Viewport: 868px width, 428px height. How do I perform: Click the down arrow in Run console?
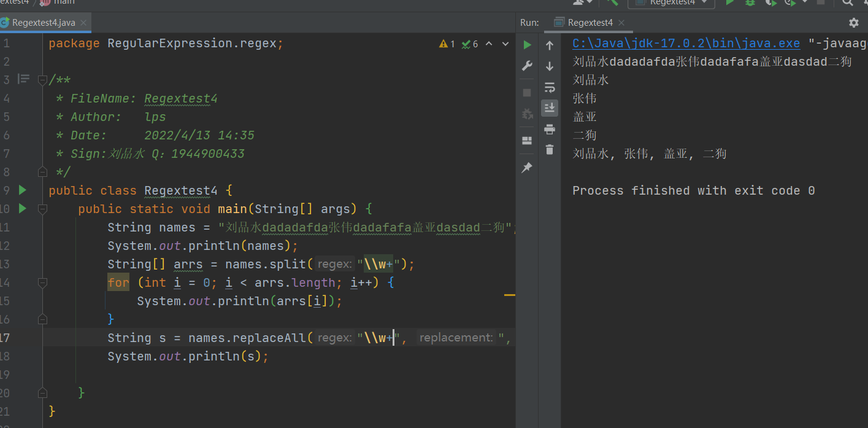pyautogui.click(x=550, y=66)
